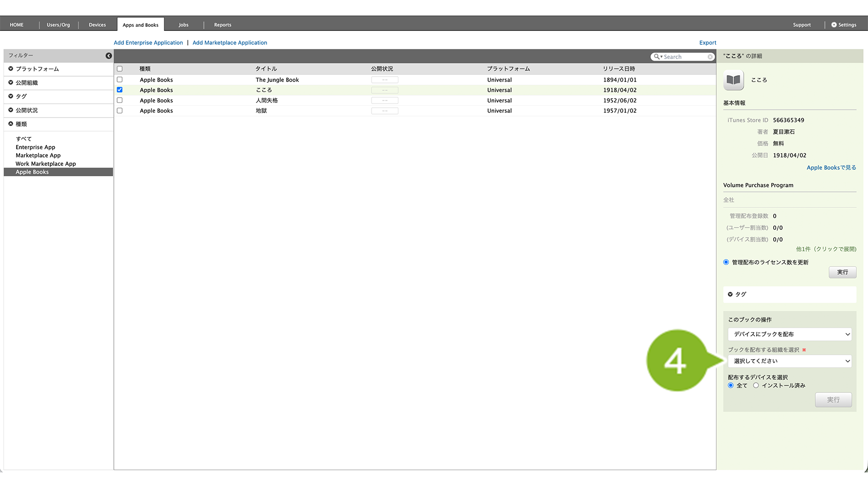Image resolution: width=868 pixels, height=488 pixels.
Task: Clear the search field with X icon
Action: (710, 57)
